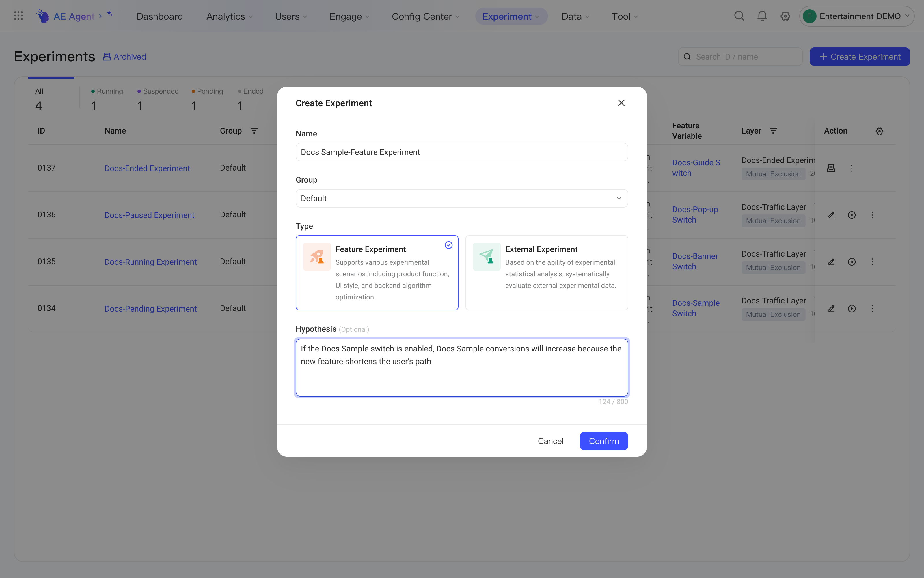Image resolution: width=924 pixels, height=578 pixels.
Task: Open settings gear in top bar
Action: [x=785, y=16]
